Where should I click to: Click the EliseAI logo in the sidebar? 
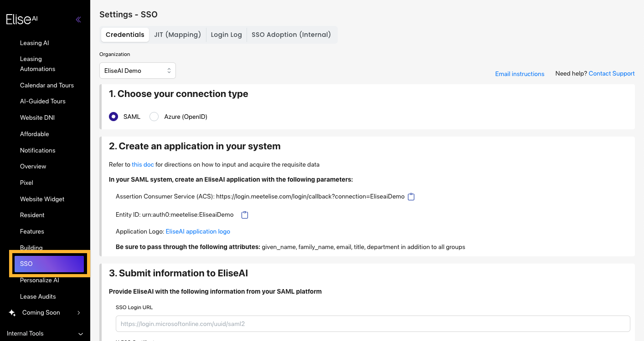click(x=21, y=19)
